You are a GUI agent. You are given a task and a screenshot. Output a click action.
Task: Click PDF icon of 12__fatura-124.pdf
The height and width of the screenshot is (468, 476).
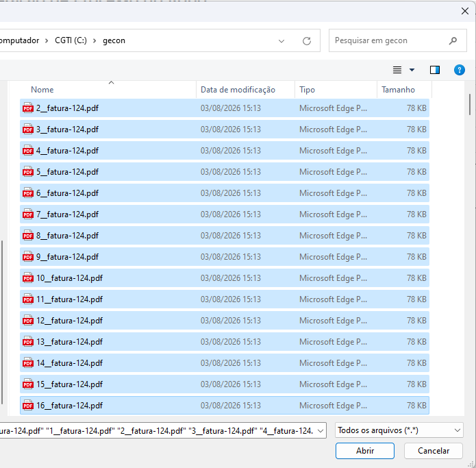28,321
